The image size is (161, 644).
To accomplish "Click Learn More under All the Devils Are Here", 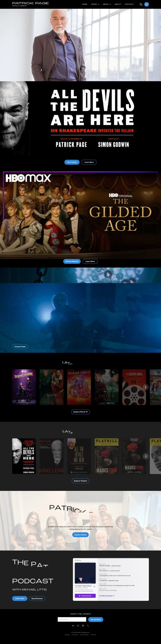I will (89, 162).
